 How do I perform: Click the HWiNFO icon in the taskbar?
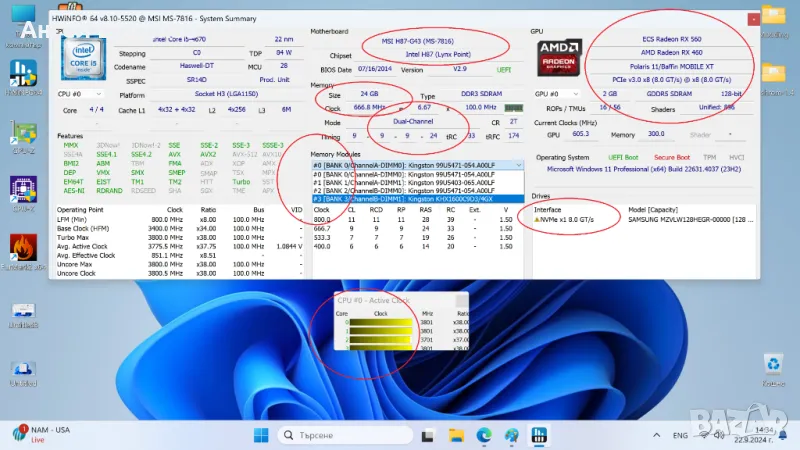pyautogui.click(x=538, y=435)
